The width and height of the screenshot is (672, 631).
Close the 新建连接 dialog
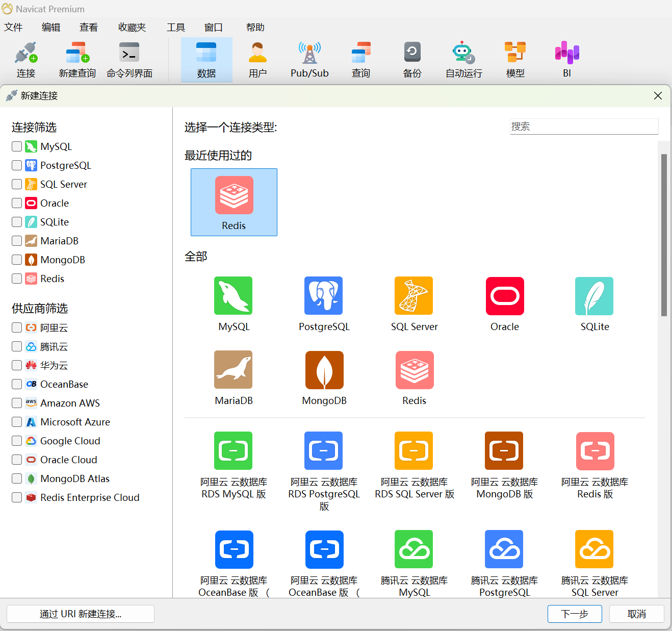(658, 96)
